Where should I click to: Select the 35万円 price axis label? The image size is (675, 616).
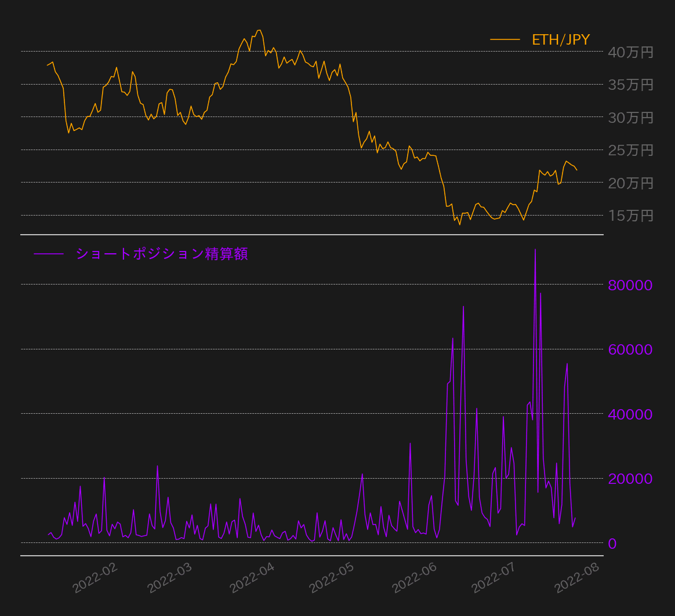[x=630, y=85]
